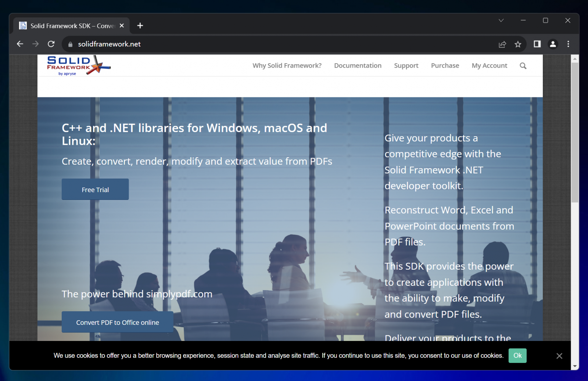
Task: Click the Free Trial button
Action: pyautogui.click(x=95, y=190)
